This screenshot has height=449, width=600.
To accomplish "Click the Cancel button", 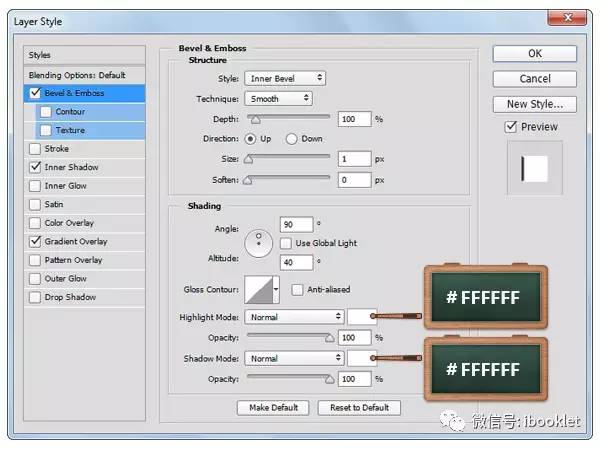I will 535,79.
